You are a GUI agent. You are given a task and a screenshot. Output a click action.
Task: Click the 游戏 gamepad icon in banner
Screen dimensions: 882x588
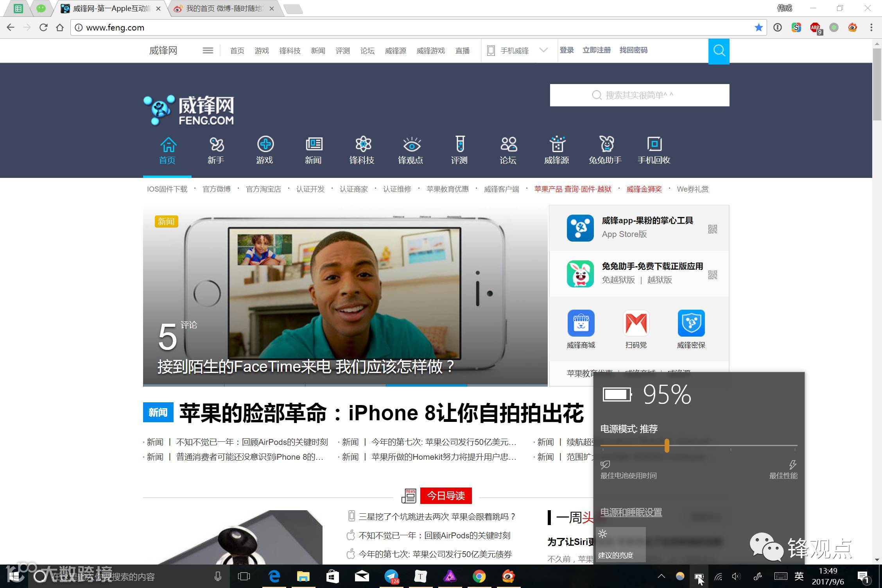(265, 144)
